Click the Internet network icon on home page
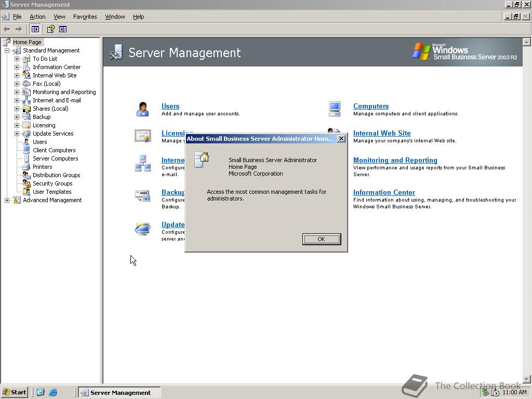Image resolution: width=532 pixels, height=399 pixels. [143, 163]
